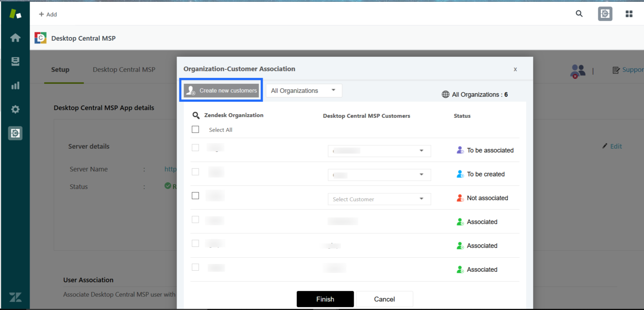Click the Status column header

point(462,116)
